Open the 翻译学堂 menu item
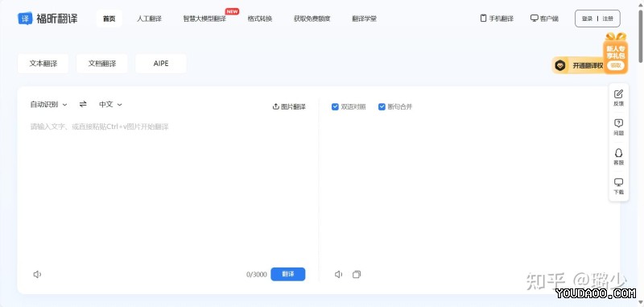Viewport: 644px width, 307px height. click(x=365, y=19)
